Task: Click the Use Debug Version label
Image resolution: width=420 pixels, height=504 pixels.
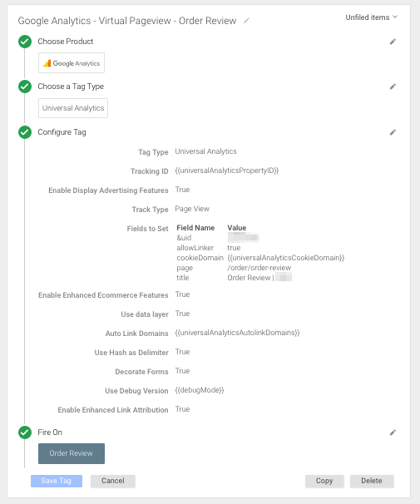Action: click(x=136, y=391)
